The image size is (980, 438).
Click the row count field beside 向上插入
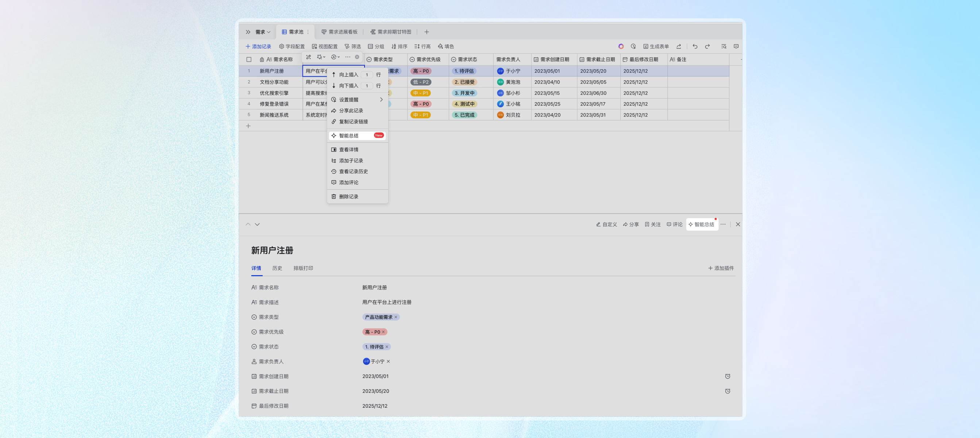pyautogui.click(x=367, y=75)
